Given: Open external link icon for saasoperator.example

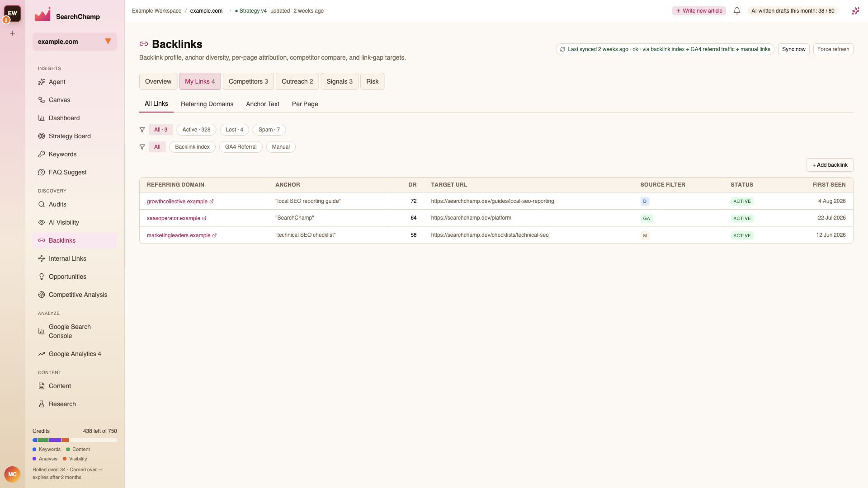Looking at the screenshot, I should point(204,218).
